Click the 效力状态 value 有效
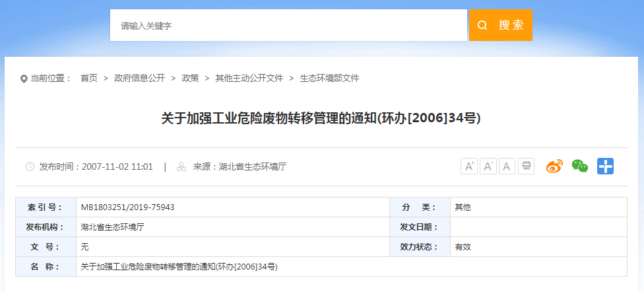Viewport: 644px width, 292px height. (463, 247)
